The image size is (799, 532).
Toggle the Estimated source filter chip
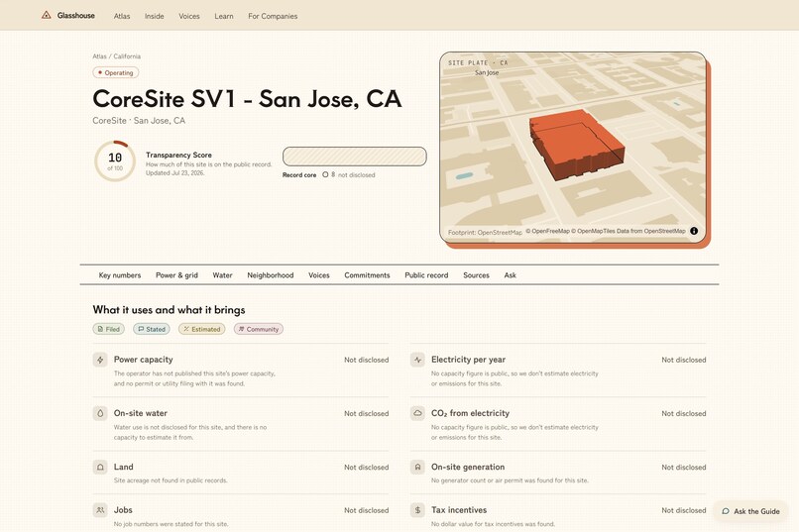[x=202, y=329]
